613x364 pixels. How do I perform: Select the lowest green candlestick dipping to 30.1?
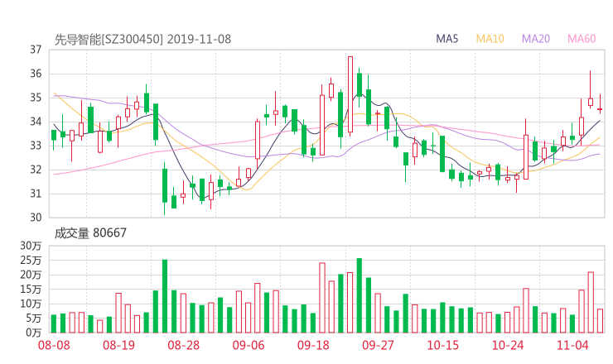[x=165, y=189]
